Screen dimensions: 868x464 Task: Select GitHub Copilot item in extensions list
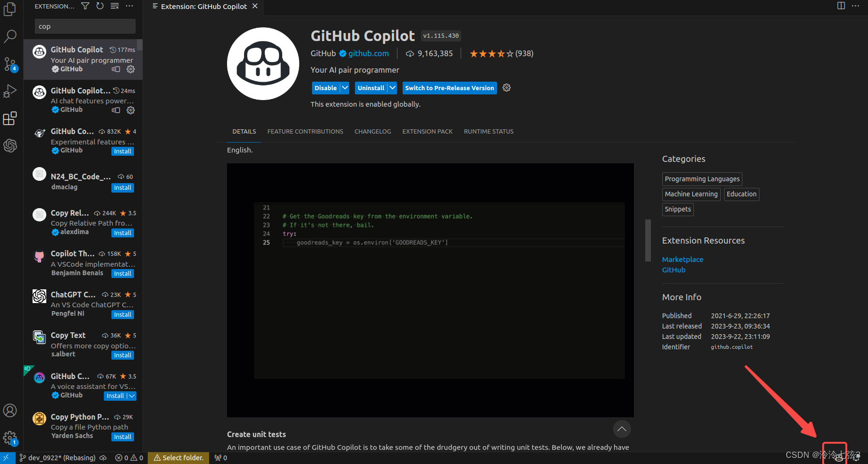coord(83,59)
